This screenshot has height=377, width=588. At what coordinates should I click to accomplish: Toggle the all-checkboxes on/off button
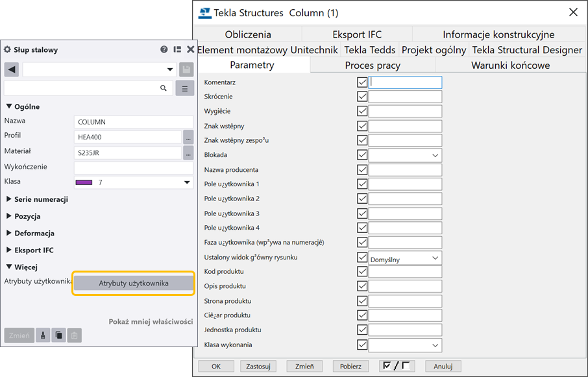tap(397, 366)
